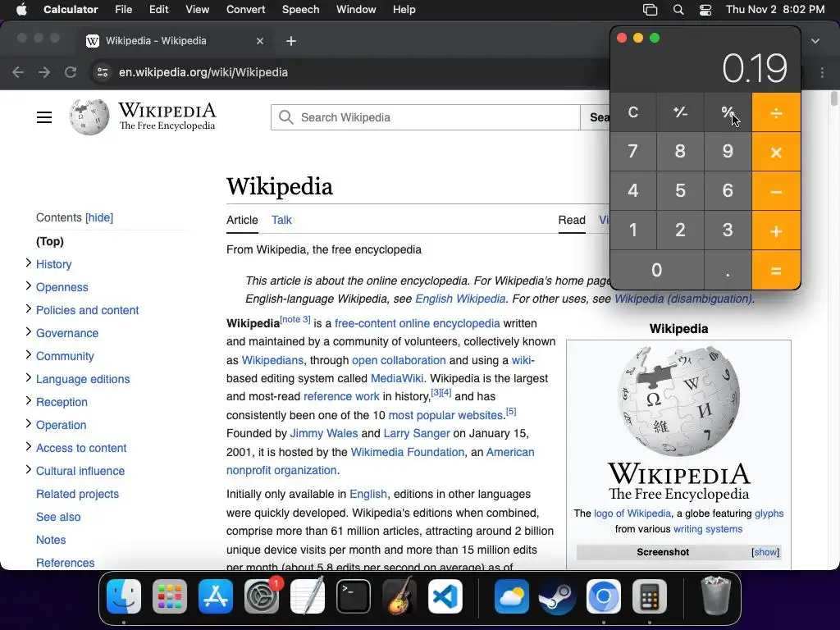Open the MediaWiki link
The width and height of the screenshot is (840, 630).
397,378
